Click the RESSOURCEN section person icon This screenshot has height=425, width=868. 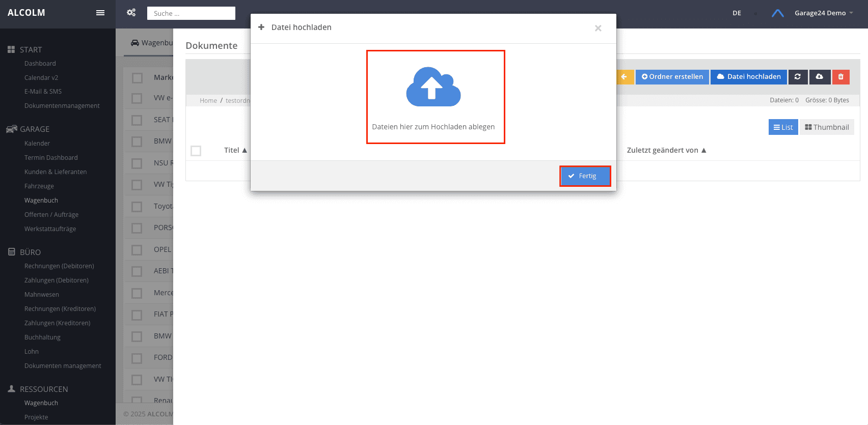click(11, 389)
